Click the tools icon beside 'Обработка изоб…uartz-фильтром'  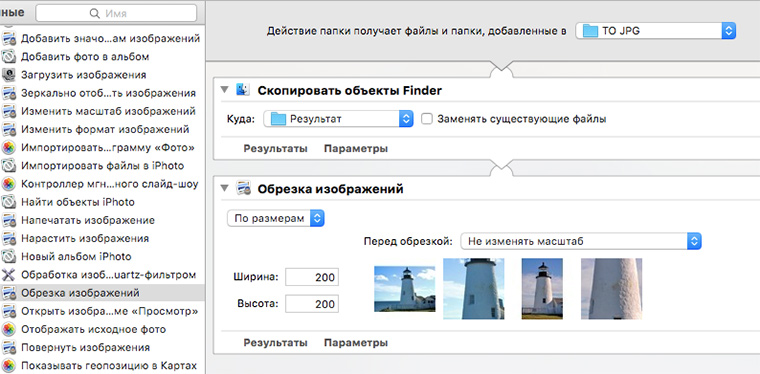(x=9, y=275)
